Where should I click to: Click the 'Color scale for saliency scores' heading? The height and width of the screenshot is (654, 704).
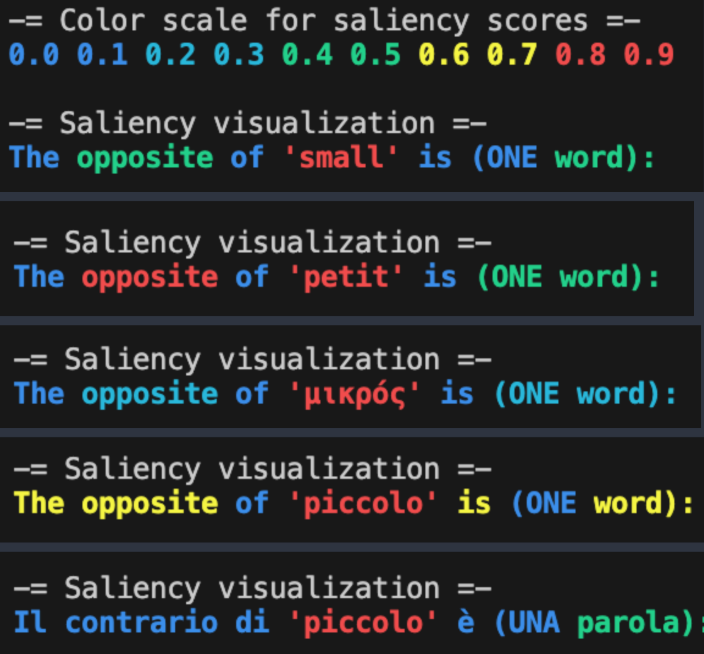pyautogui.click(x=324, y=21)
